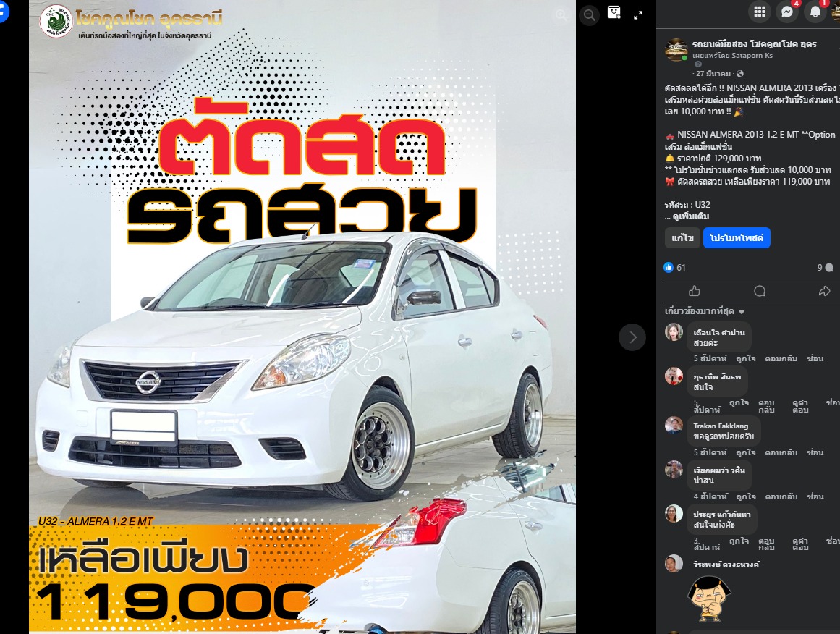Image resolution: width=840 pixels, height=634 pixels.
Task: Expand the เกี่ยวข้องมากที่สุด comment sort
Action: pos(705,311)
